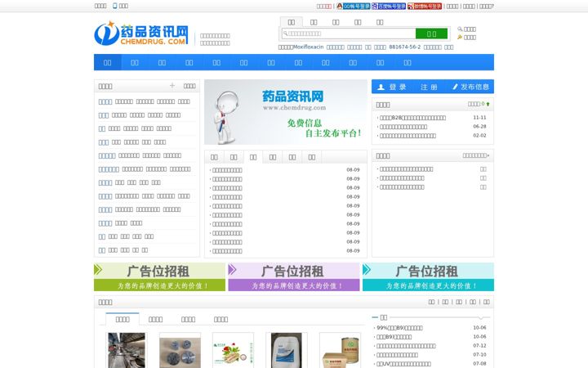
Task: Click the green up-arrow in the announcements header
Action: pos(488,104)
